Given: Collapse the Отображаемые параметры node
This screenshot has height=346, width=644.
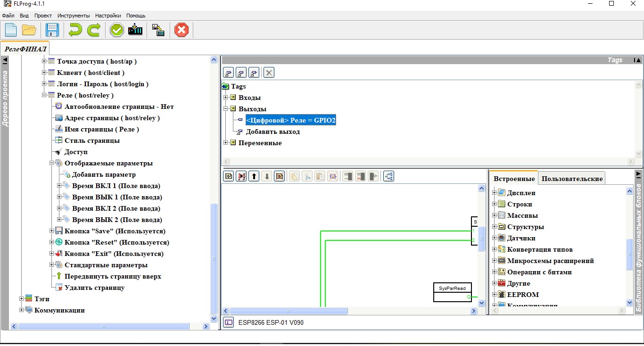Looking at the screenshot, I should click(52, 163).
